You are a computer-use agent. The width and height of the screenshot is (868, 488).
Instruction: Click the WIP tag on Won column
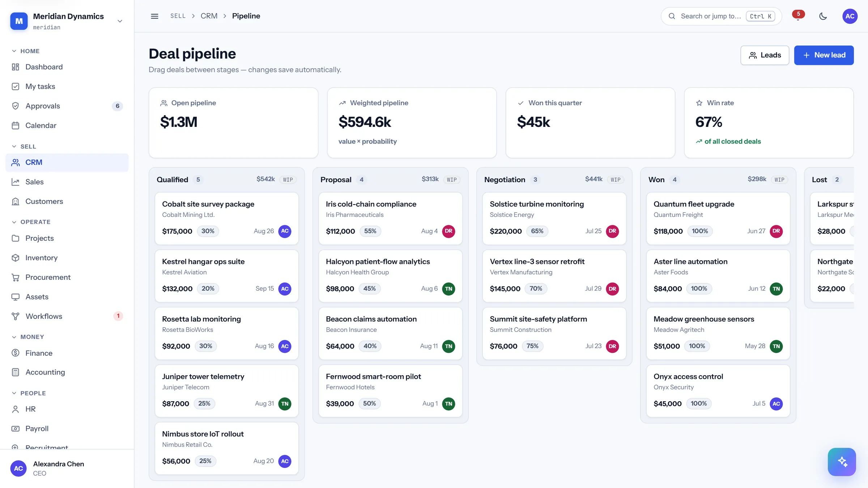point(779,180)
